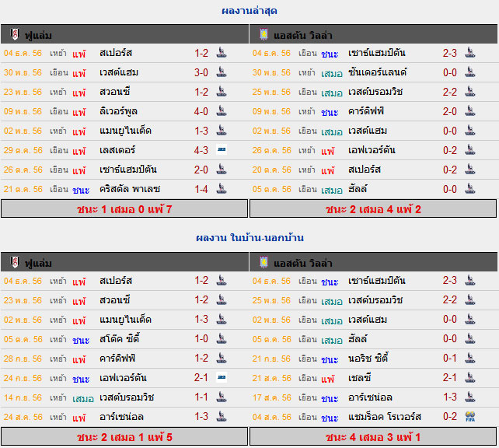Click the summary ชนะ 4 เสมอ 3 แพ้ 1

coord(373,437)
